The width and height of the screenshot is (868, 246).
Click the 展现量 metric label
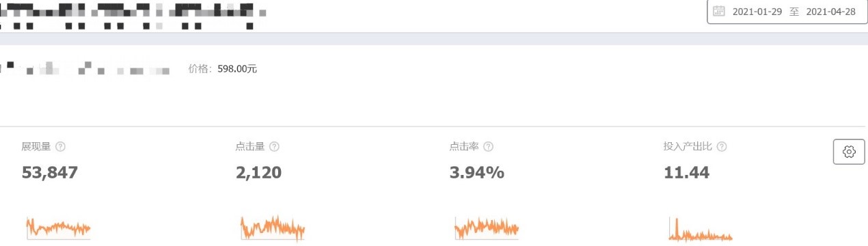click(36, 147)
